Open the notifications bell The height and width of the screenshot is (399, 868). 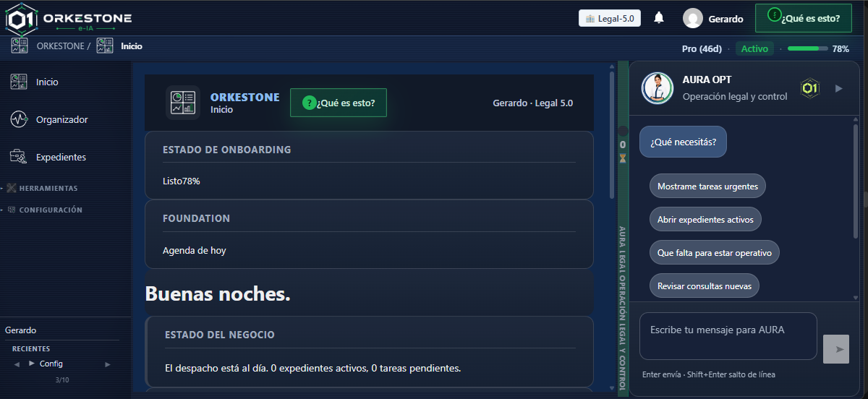pos(659,18)
